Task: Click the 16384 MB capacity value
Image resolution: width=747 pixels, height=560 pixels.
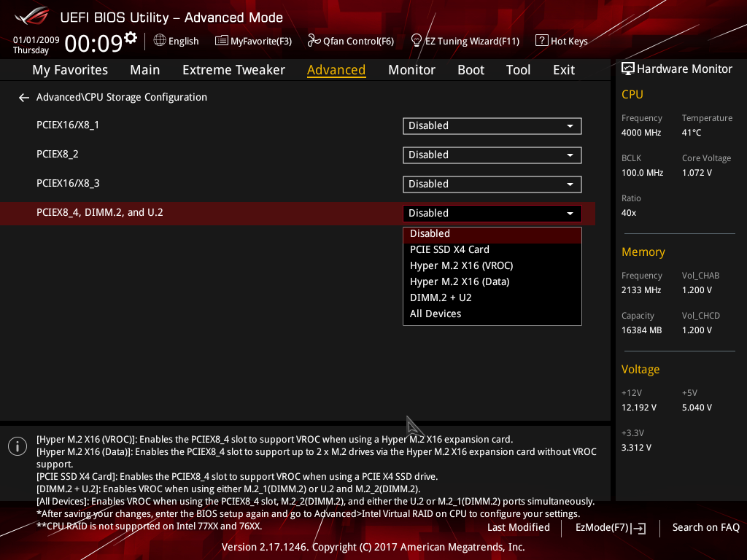Action: (641, 330)
